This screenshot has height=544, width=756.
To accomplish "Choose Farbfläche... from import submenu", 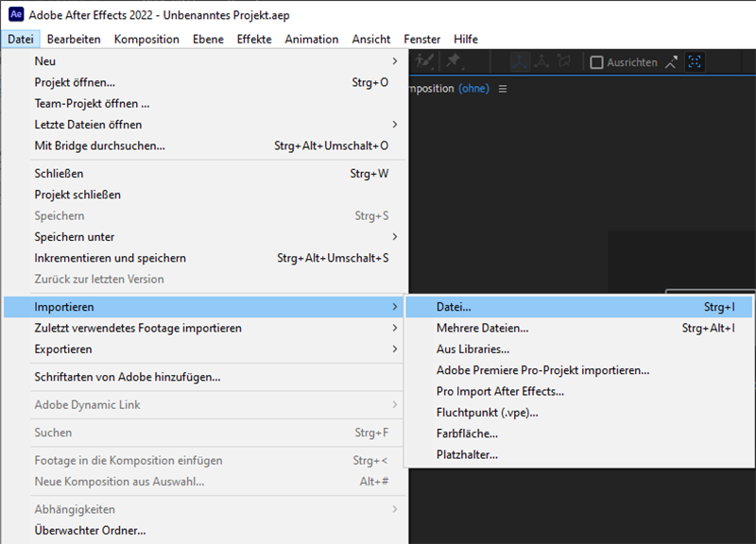I will click(467, 433).
